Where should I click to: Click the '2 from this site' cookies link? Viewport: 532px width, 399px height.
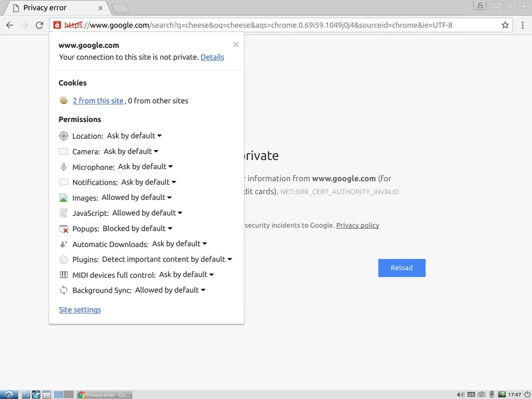click(x=98, y=101)
